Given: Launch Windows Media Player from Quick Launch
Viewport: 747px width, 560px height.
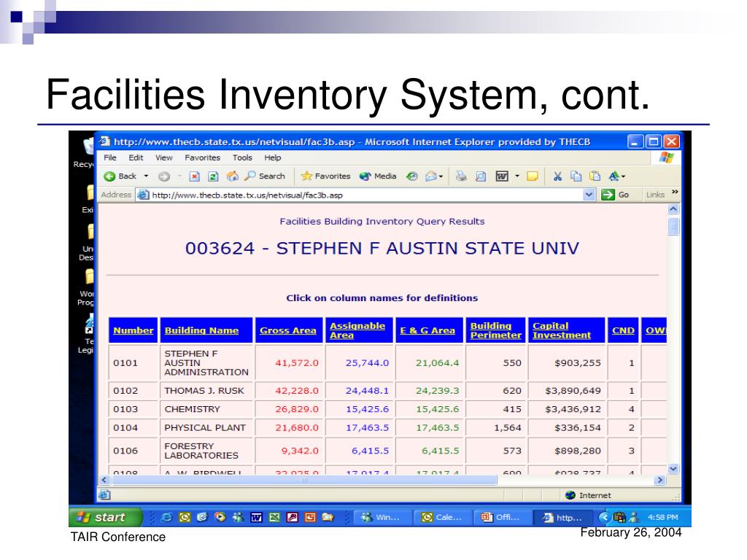Looking at the screenshot, I should [x=220, y=517].
